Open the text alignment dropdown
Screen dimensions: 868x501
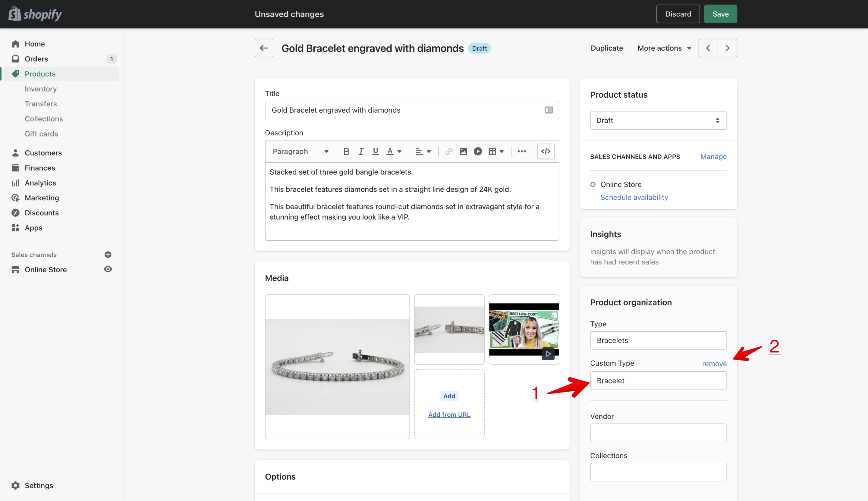click(423, 152)
